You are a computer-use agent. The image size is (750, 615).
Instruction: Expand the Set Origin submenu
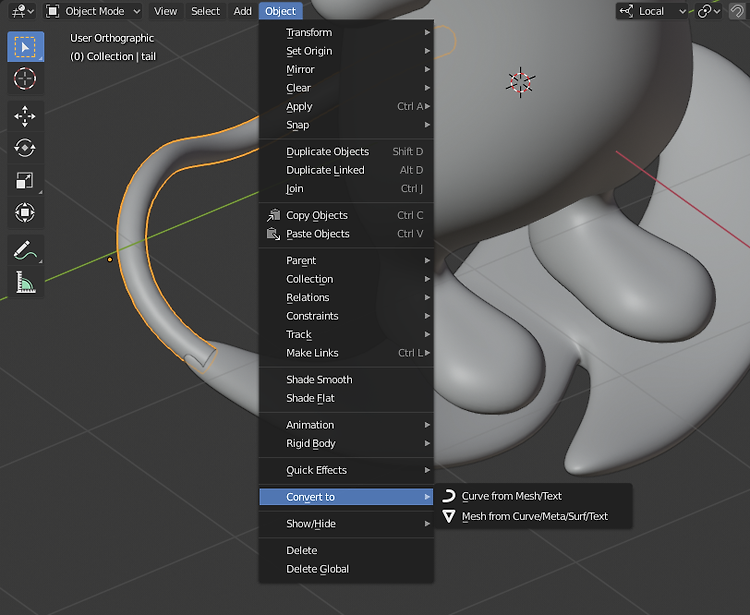[346, 51]
